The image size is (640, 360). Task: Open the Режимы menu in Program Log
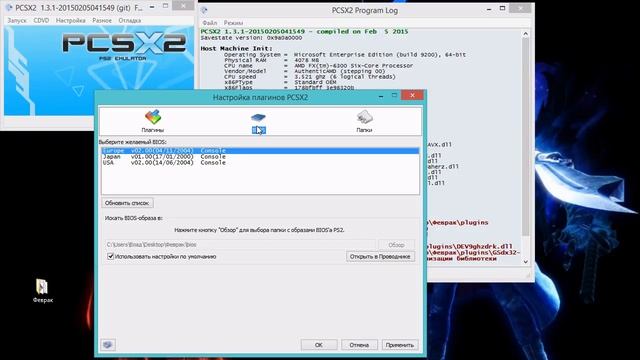233,23
